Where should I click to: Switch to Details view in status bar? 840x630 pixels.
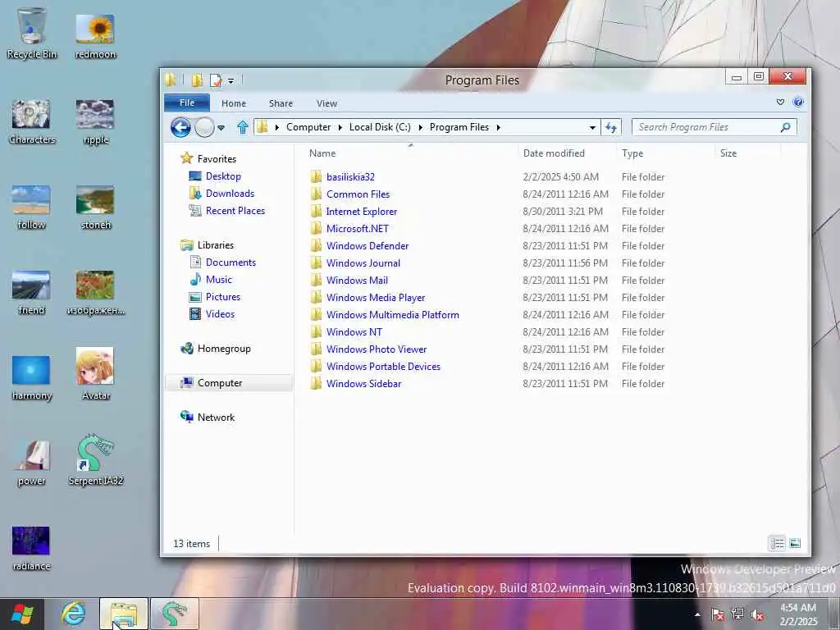point(777,543)
